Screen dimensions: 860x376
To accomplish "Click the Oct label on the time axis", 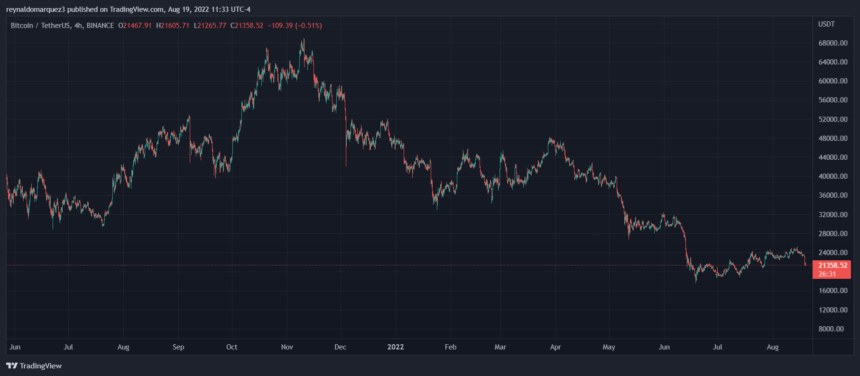I will coord(231,347).
